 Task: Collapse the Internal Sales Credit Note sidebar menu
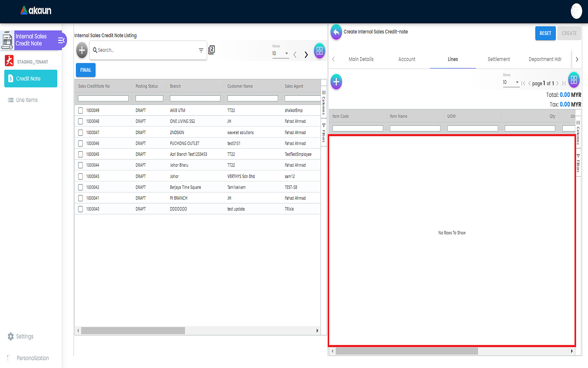tap(61, 40)
